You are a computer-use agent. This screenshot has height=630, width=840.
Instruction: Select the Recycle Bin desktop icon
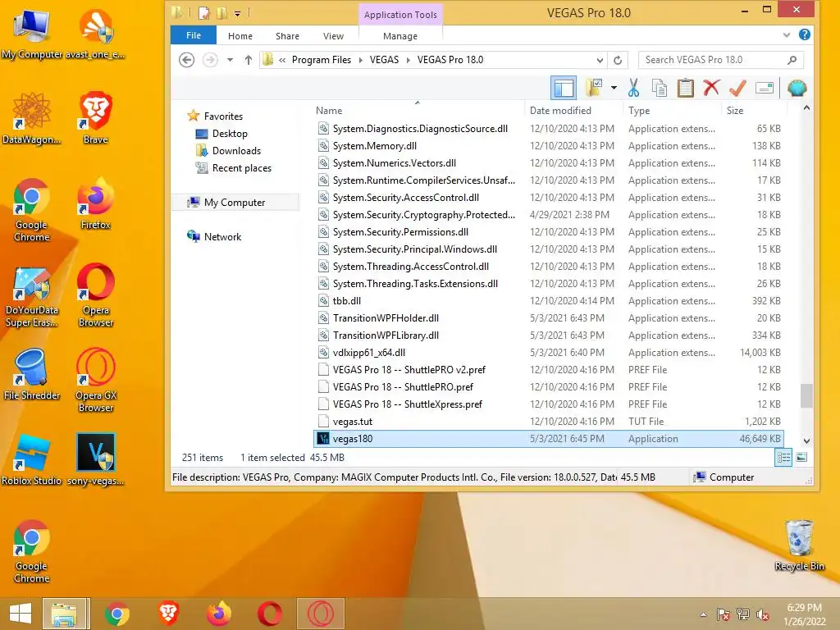pyautogui.click(x=799, y=545)
